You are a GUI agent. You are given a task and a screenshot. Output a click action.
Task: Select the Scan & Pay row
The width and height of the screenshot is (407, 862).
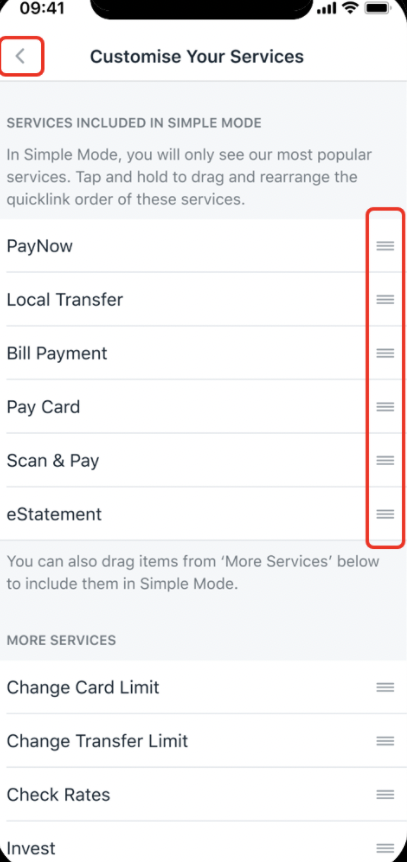[x=204, y=460]
